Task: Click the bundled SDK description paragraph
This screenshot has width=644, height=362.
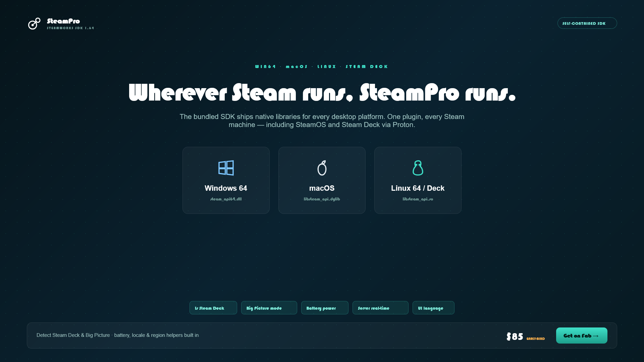Action: tap(322, 121)
